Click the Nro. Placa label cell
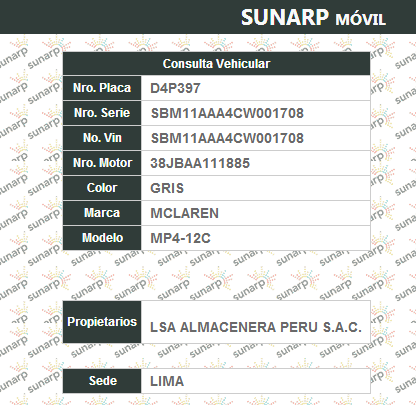The image size is (416, 406). [x=102, y=88]
